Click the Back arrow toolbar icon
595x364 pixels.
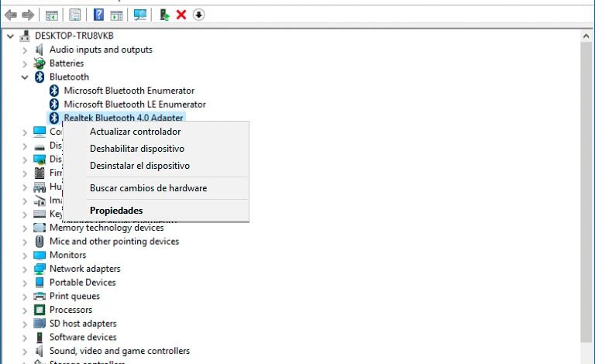click(x=11, y=15)
